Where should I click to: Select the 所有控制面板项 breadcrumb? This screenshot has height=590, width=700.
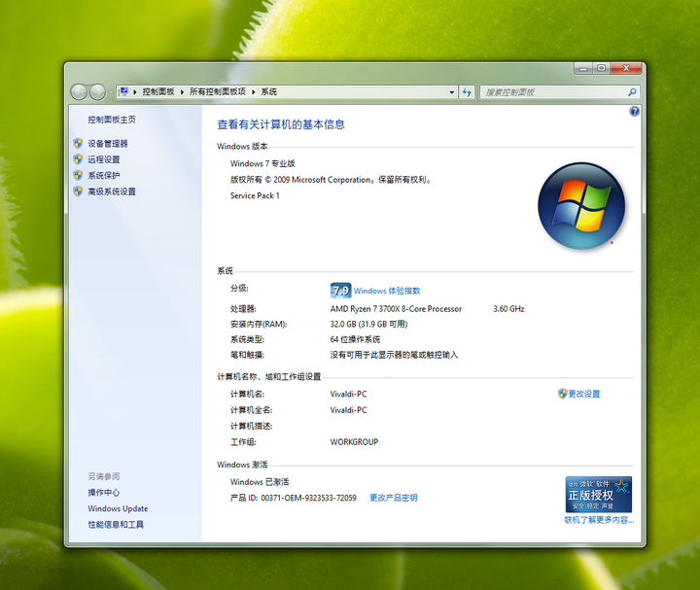point(218,91)
